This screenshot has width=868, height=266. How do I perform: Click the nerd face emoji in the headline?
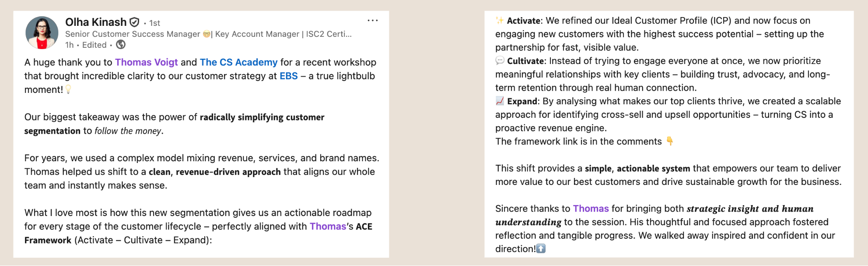click(x=207, y=34)
